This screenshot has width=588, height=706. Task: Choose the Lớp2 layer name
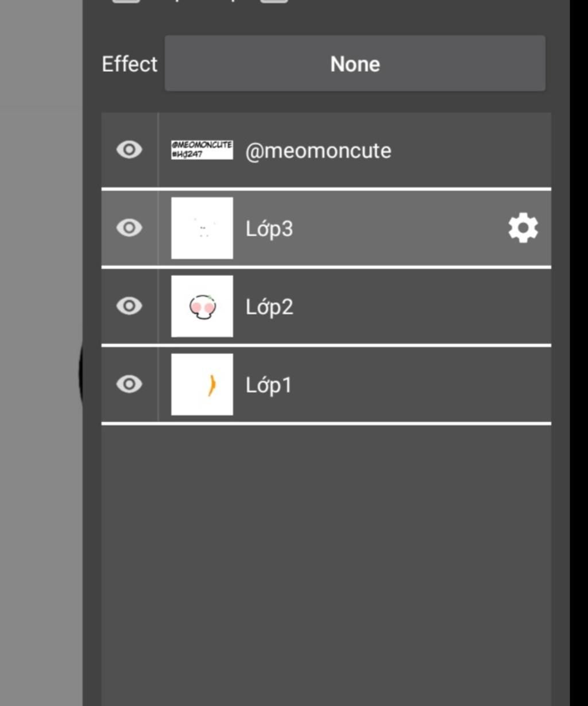pos(269,307)
